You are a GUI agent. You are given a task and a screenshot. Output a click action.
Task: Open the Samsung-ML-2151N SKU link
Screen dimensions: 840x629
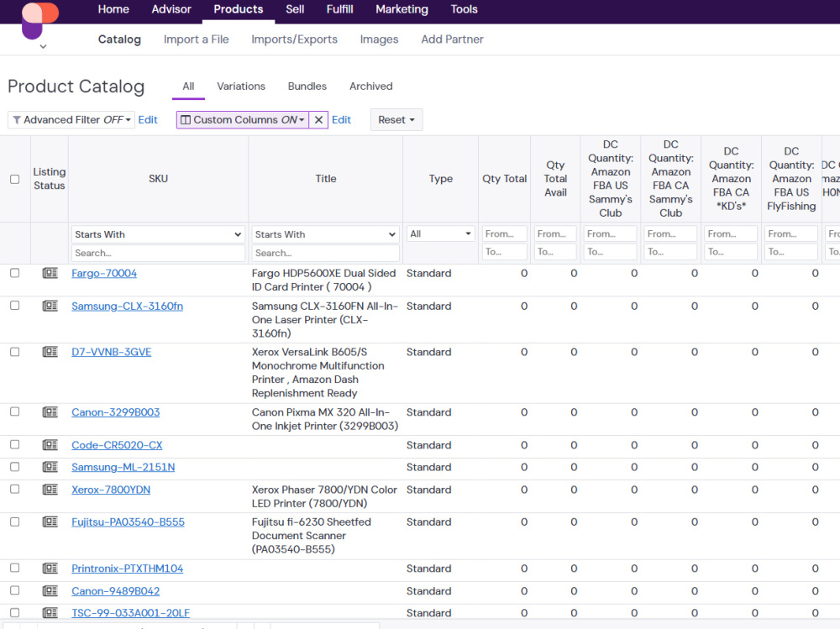click(123, 467)
